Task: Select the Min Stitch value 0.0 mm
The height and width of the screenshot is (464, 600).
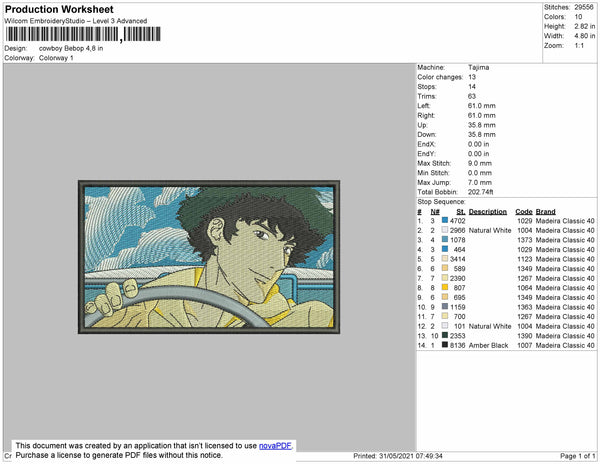Action: (480, 173)
